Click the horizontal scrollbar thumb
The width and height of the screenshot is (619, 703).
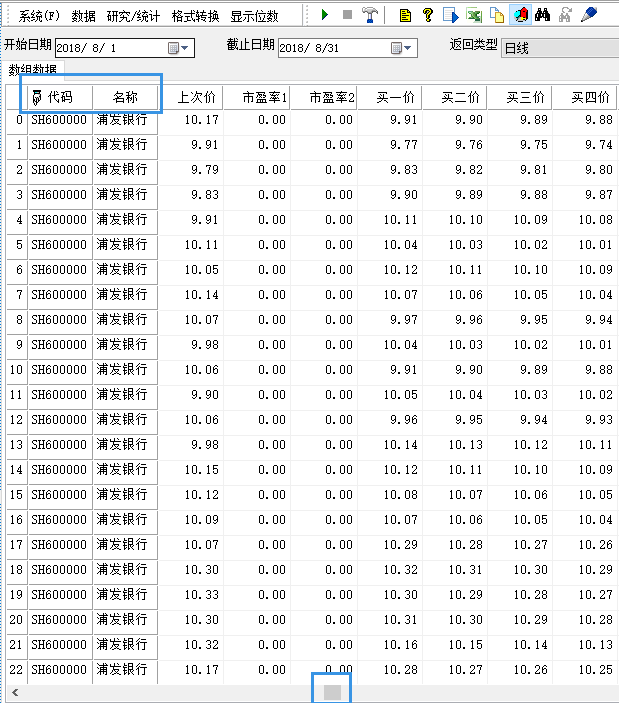(x=332, y=692)
